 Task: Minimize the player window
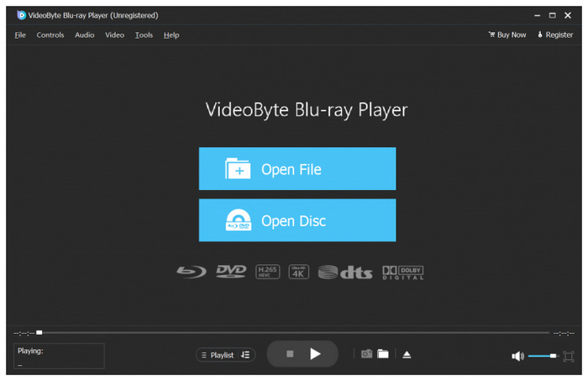(x=537, y=15)
